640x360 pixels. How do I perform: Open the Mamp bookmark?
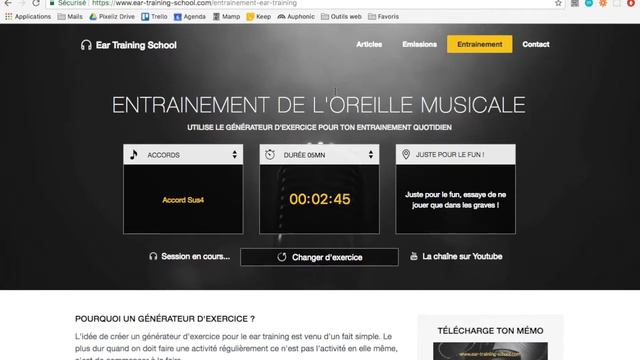pyautogui.click(x=227, y=17)
